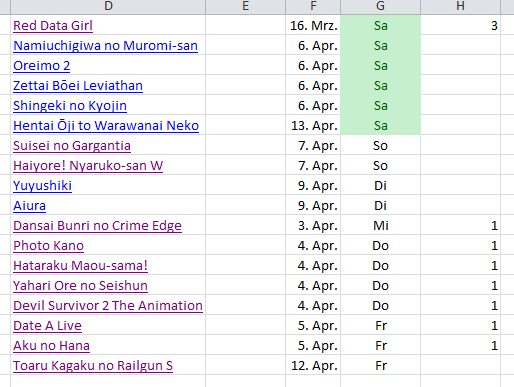This screenshot has width=514, height=387.
Task: Follow the Shingeki no Kyojin link
Action: 70,106
